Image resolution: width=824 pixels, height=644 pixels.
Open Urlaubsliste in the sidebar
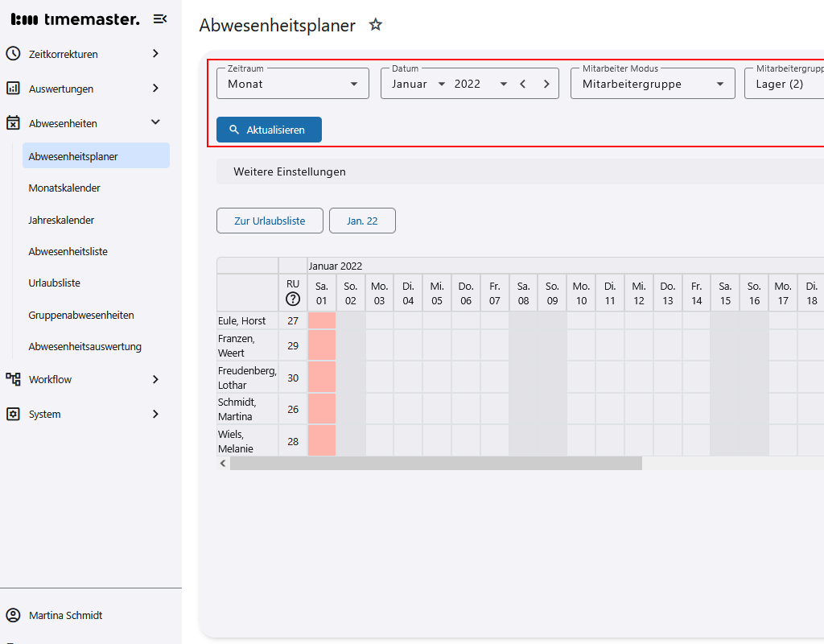55,283
